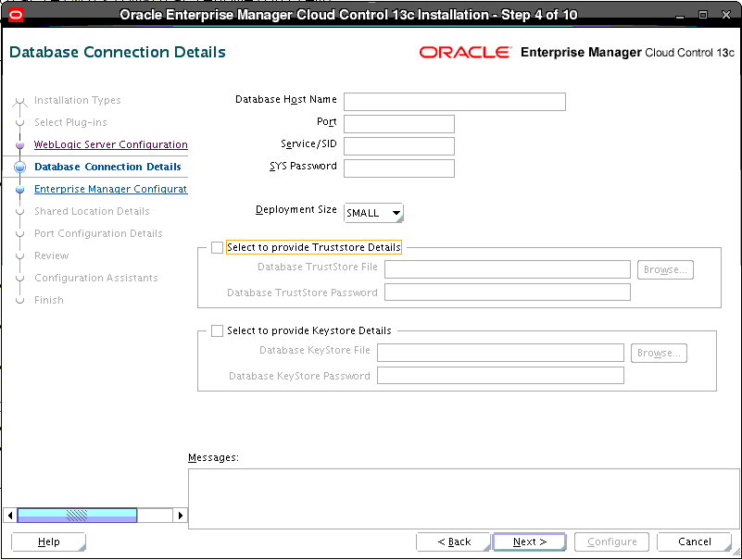Click the Service/SID text box
This screenshot has height=560, width=742.
(x=399, y=146)
